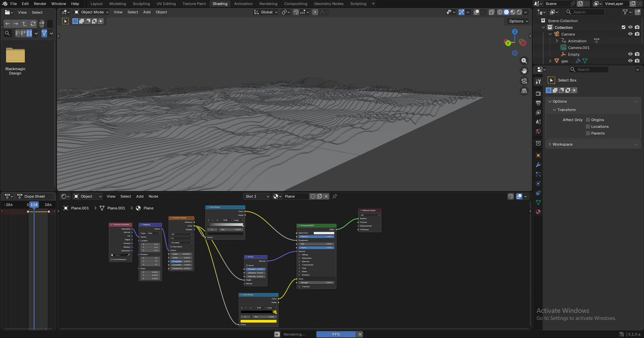
Task: Open the Modifiers wrench properties tab
Action: coord(538,165)
